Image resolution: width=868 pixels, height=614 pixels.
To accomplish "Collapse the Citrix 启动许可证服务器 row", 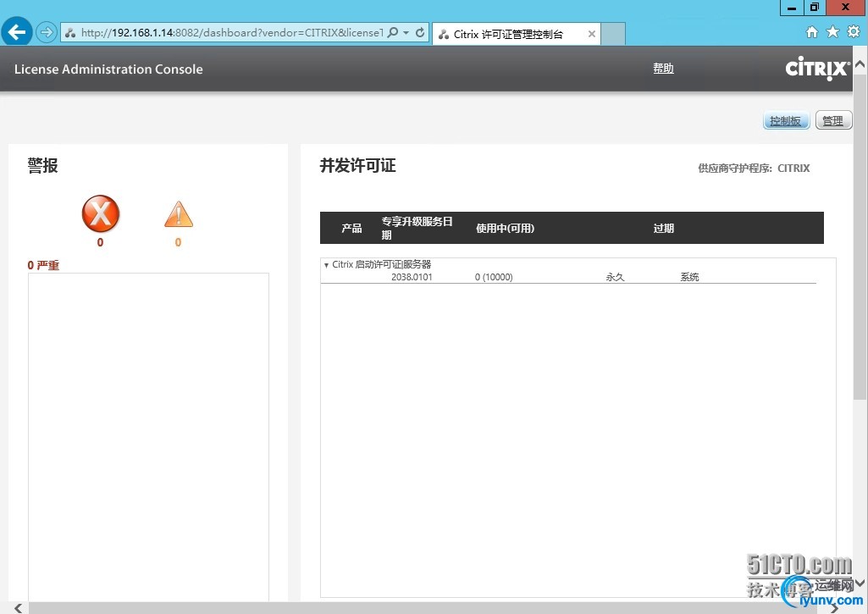I will point(327,265).
